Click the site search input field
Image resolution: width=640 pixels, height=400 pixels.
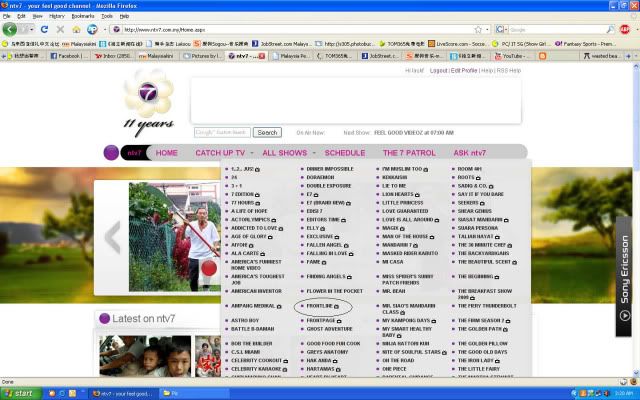(x=222, y=133)
